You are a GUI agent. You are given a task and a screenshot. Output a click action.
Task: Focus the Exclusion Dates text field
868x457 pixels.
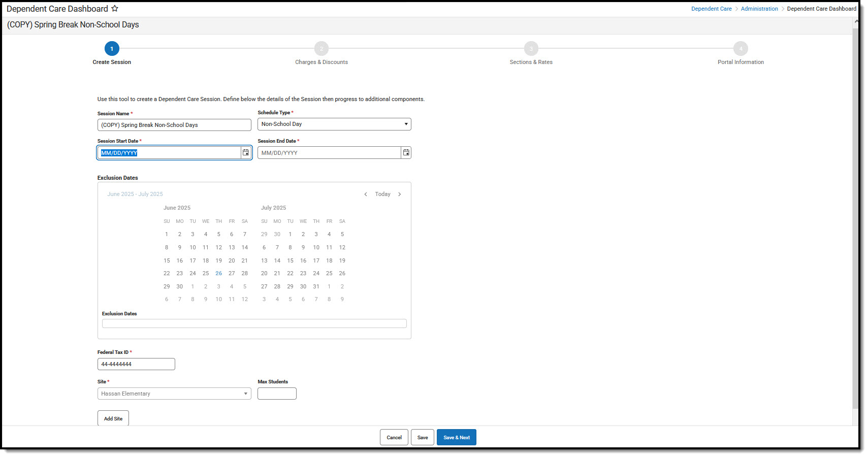click(x=254, y=323)
